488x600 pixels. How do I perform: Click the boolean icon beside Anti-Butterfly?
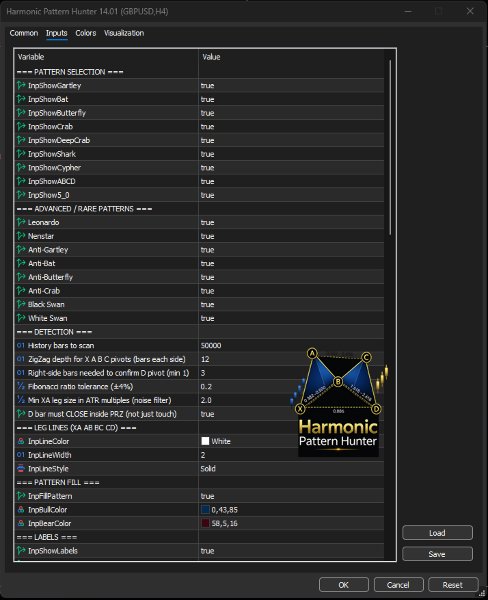[21, 277]
